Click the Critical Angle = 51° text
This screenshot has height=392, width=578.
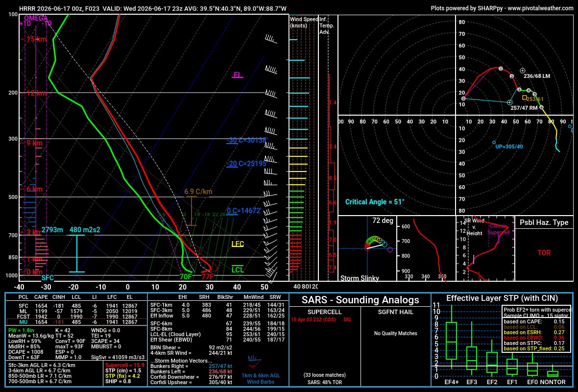click(x=375, y=202)
